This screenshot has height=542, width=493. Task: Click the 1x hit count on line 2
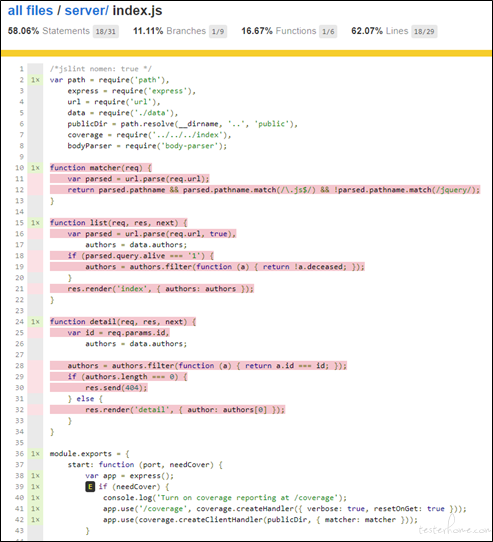pyautogui.click(x=35, y=80)
